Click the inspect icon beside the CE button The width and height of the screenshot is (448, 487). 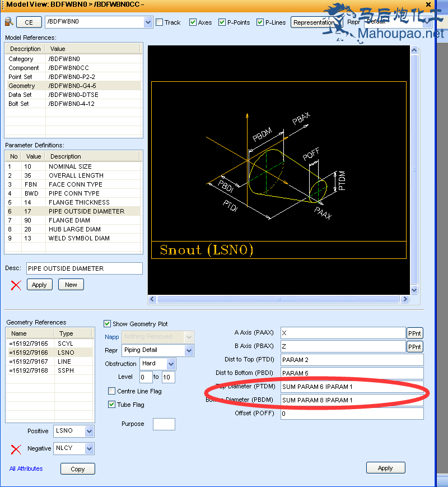9,22
